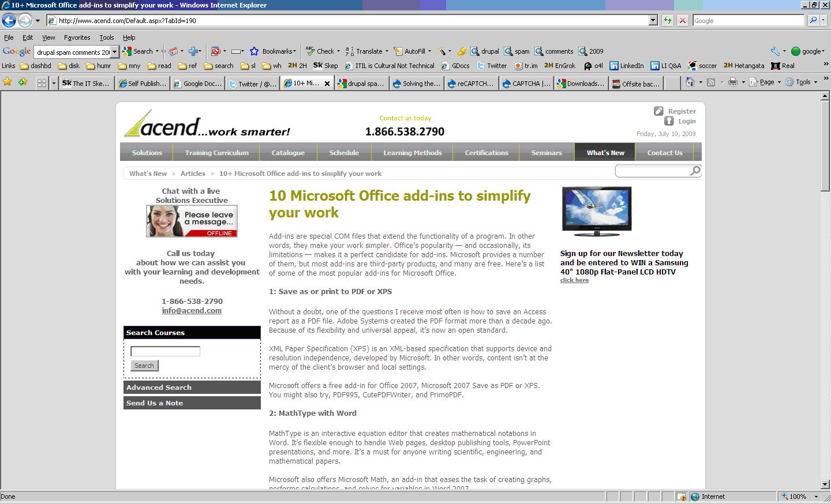
Task: Click the yellow highlighter icon in Google toolbar
Action: [x=462, y=51]
